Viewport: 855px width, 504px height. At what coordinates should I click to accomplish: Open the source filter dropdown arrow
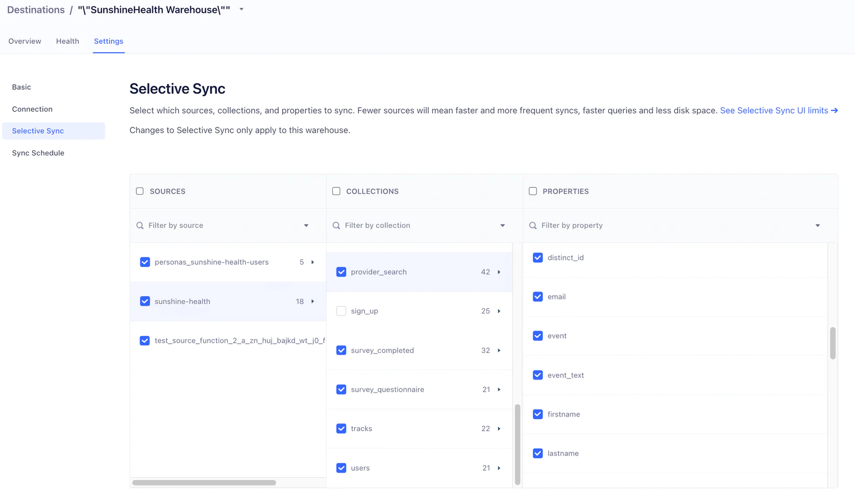306,226
